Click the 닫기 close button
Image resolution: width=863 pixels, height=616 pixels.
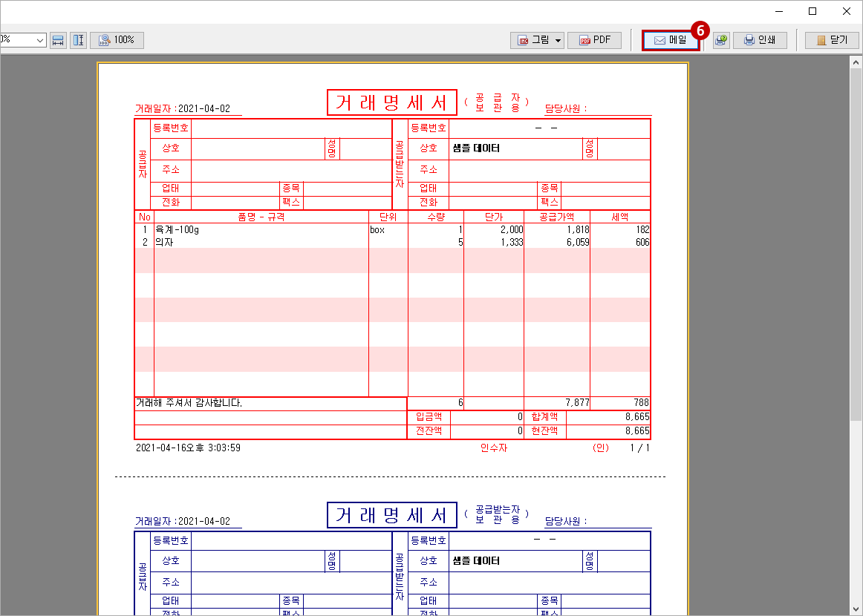pos(832,40)
